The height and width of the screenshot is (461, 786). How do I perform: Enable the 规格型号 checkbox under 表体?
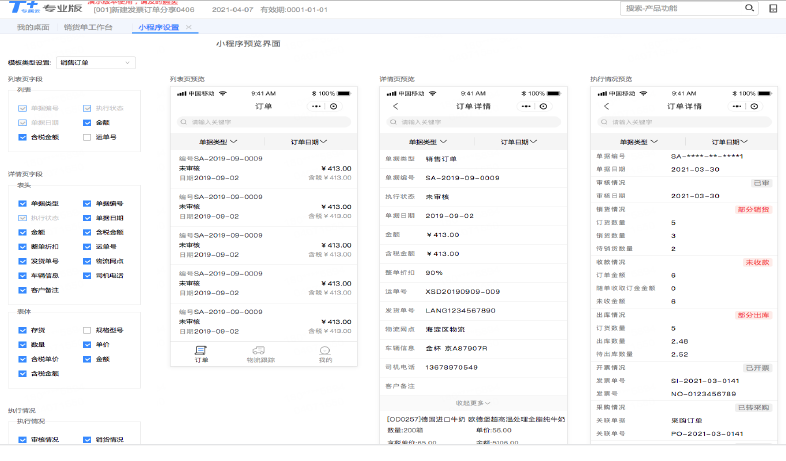(87, 328)
